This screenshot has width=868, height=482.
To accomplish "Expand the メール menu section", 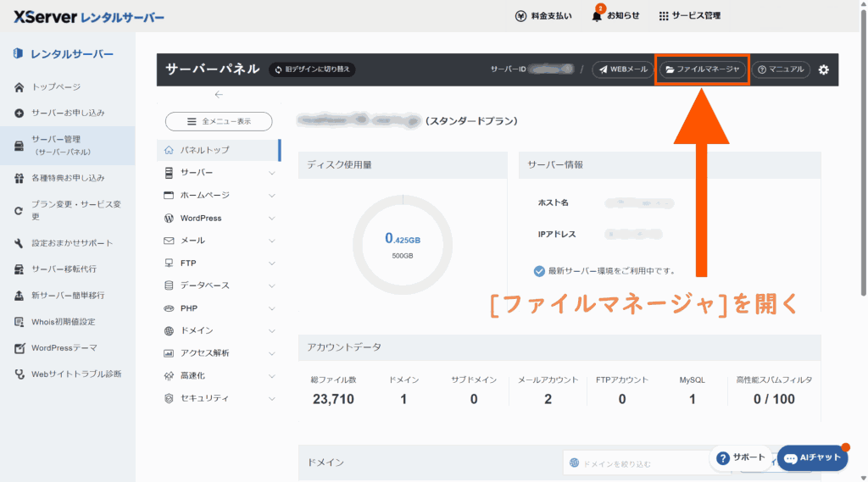I will click(271, 241).
